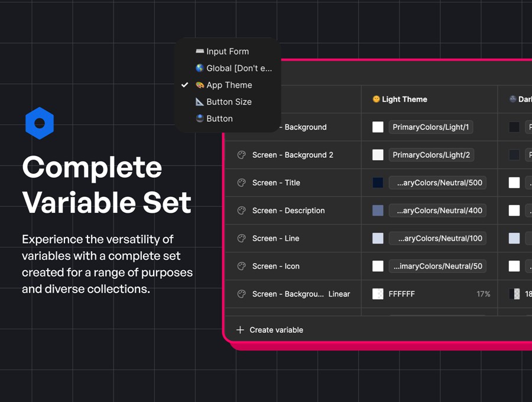Click palette icon next to Screen - Icon
Viewport: 532px width, 402px height.
(x=241, y=266)
